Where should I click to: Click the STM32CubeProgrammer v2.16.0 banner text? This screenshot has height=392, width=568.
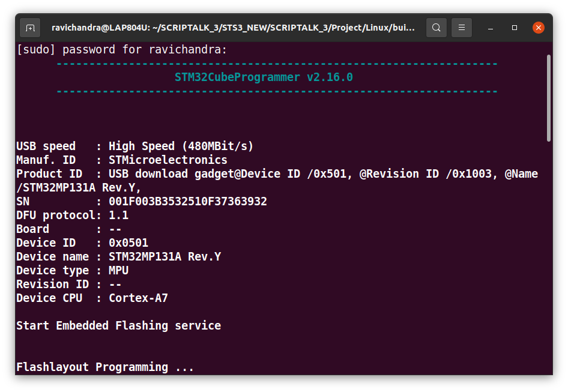[x=264, y=77]
